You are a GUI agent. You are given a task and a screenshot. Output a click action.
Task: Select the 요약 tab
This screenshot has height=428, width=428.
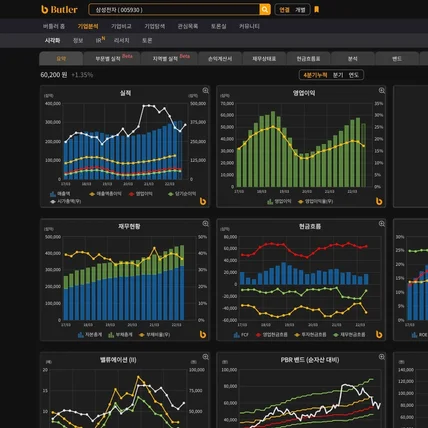pos(61,59)
